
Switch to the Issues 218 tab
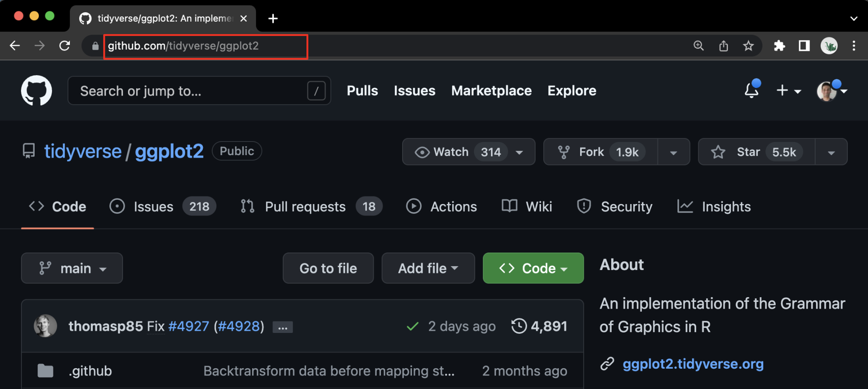162,206
